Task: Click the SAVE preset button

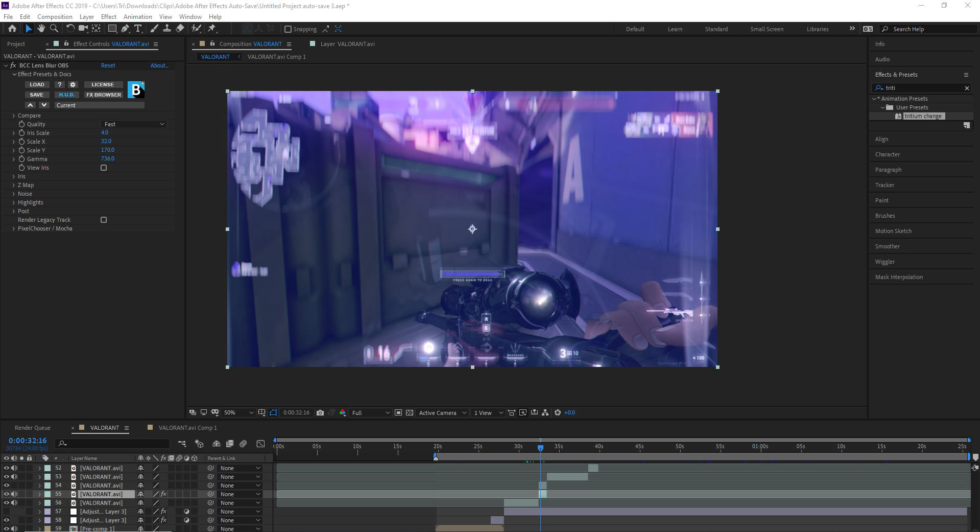Action: point(37,95)
